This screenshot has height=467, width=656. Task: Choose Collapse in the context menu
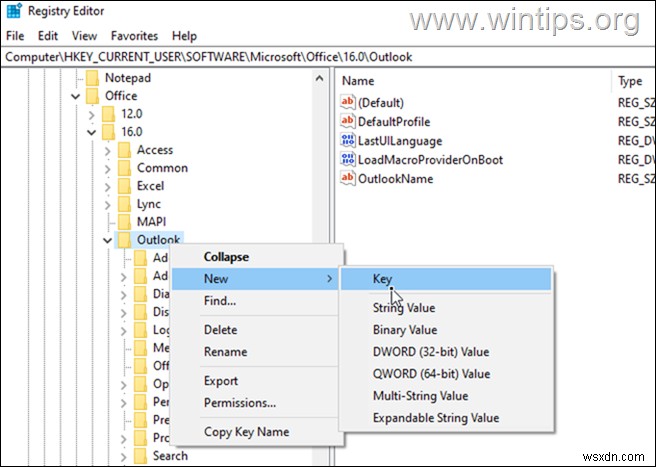[257, 257]
